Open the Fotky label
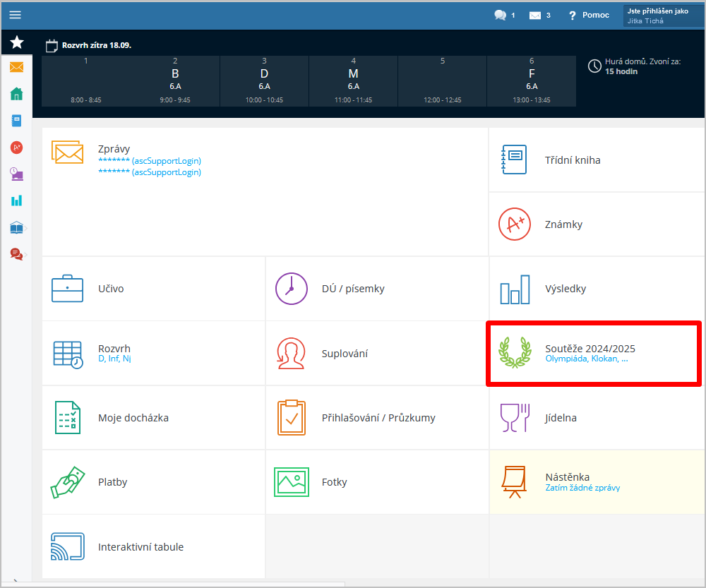The image size is (706, 588). click(x=334, y=482)
